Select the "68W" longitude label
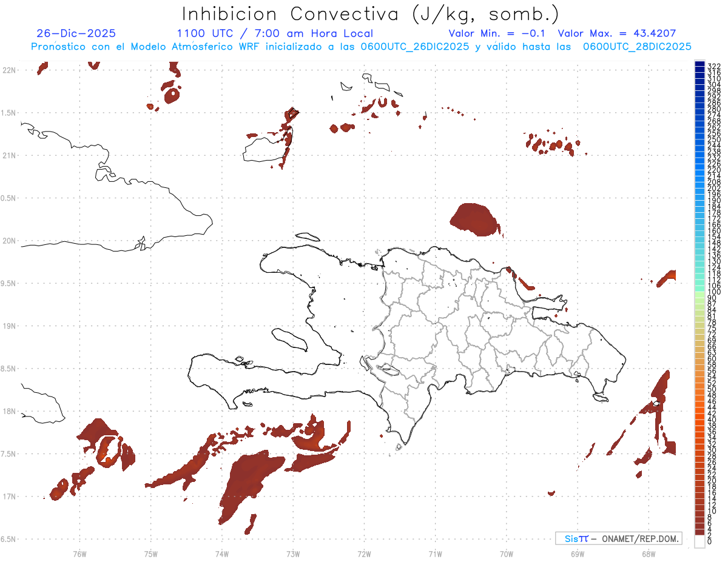728x562 pixels. point(649,554)
